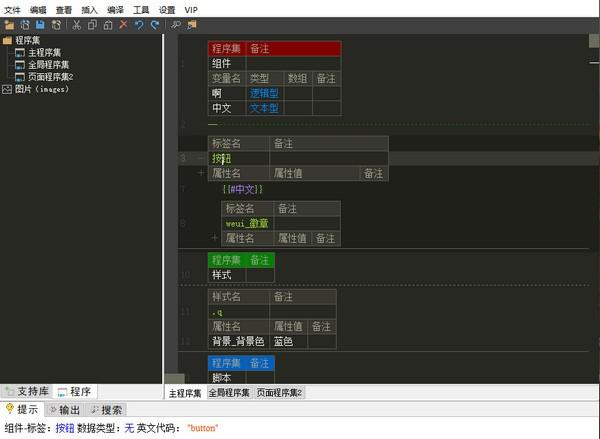Image resolution: width=600 pixels, height=439 pixels.
Task: Switch to the 全局程序集 editor tab
Action: point(229,393)
